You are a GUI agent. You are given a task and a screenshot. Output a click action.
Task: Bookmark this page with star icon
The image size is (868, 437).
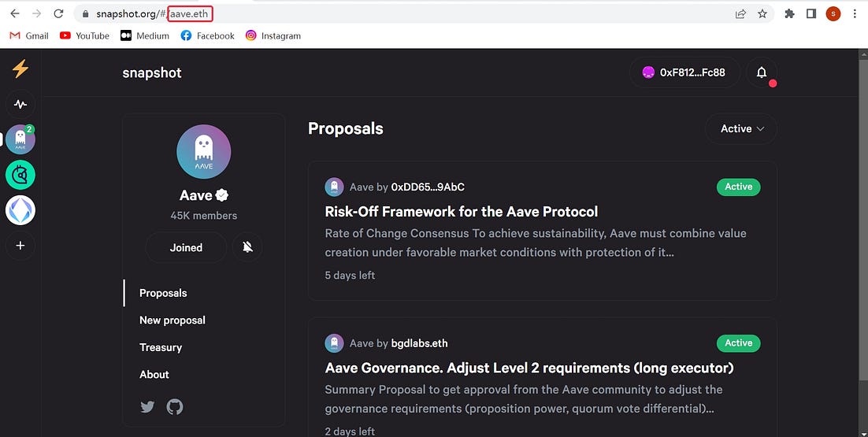[762, 14]
